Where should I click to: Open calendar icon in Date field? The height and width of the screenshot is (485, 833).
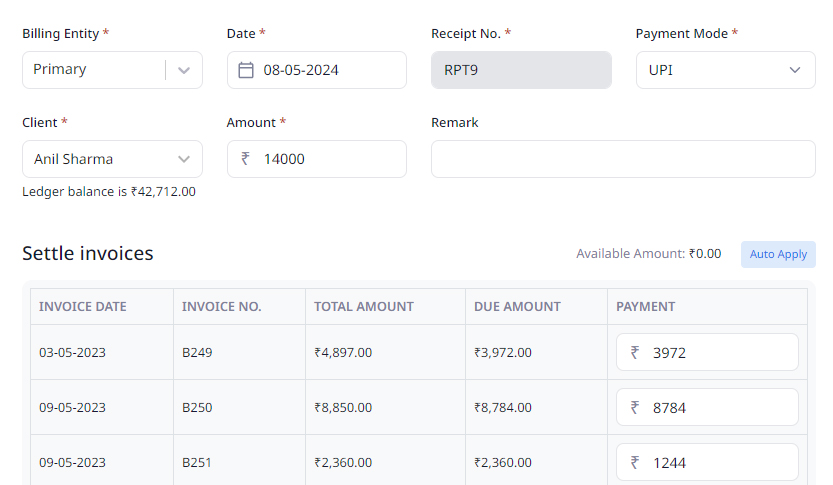click(245, 70)
